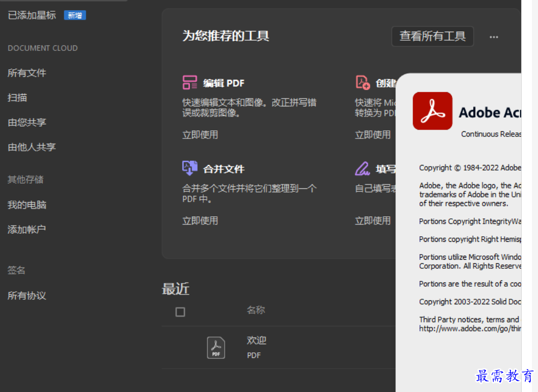This screenshot has height=392, width=538.
Task: Click the third party notices URL in About dialog
Action: coord(470,328)
